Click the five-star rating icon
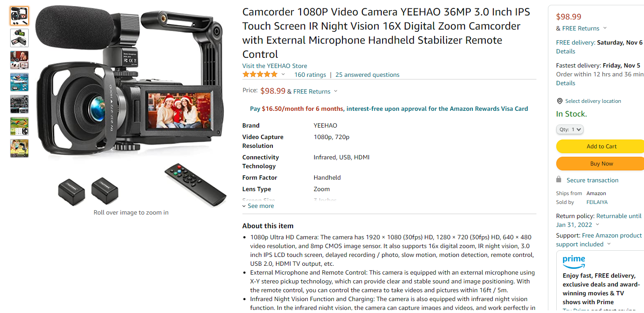The width and height of the screenshot is (644, 313). coord(260,74)
